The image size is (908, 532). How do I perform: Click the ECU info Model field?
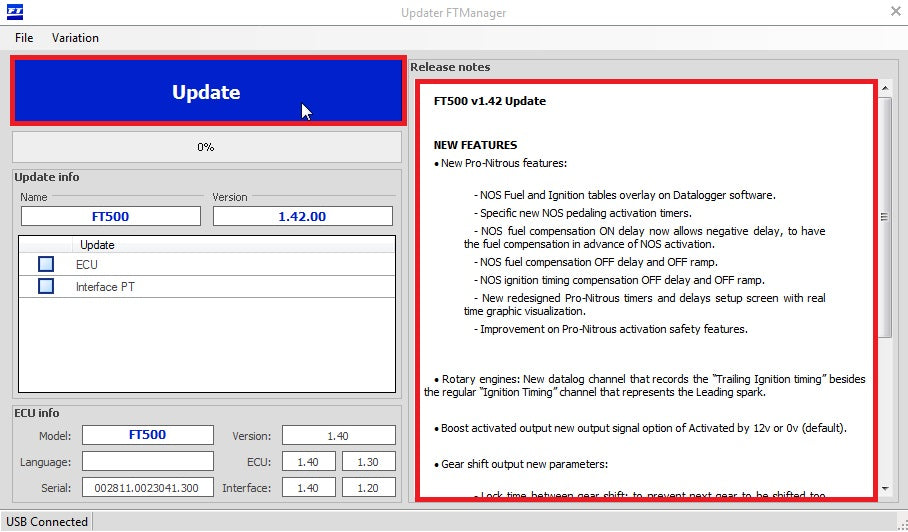point(148,435)
